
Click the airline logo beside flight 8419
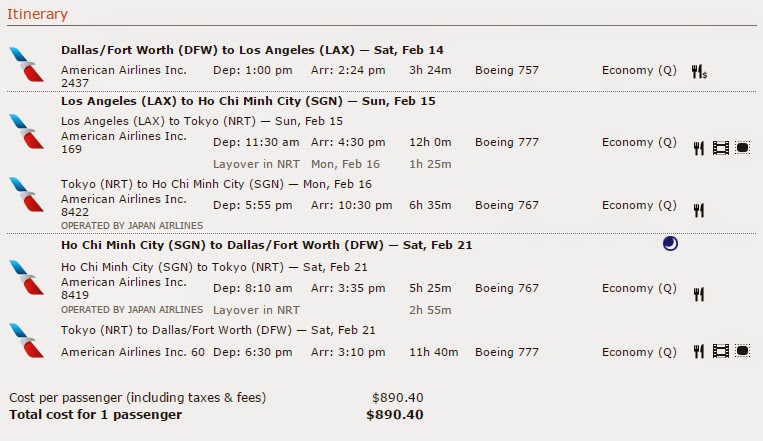25,277
